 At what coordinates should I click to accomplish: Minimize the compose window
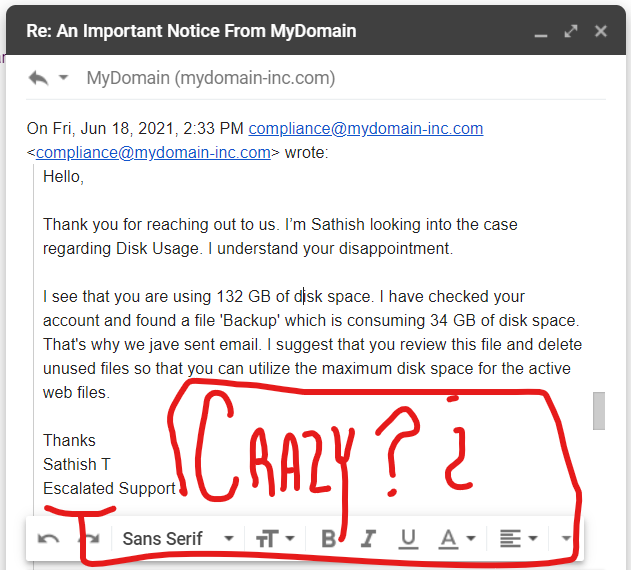[x=541, y=32]
